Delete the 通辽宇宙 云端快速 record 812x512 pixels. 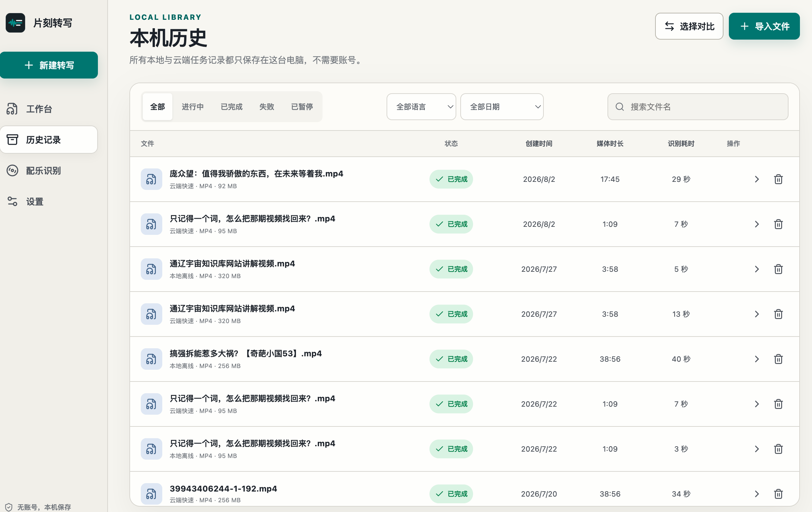tap(778, 314)
